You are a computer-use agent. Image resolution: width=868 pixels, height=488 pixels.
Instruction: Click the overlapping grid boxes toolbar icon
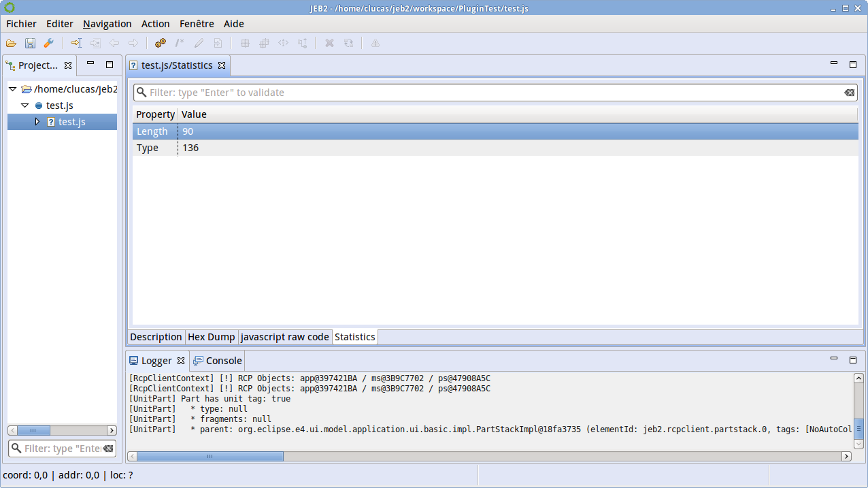pyautogui.click(x=265, y=43)
